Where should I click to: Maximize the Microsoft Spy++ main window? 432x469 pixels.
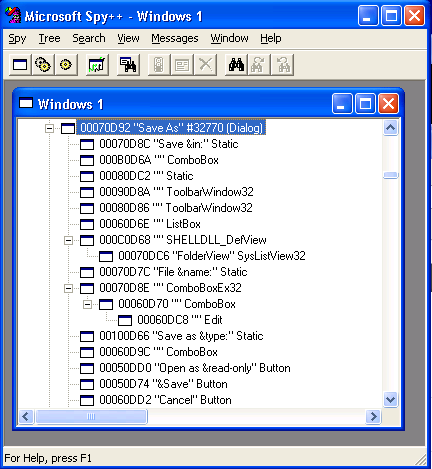coord(391,15)
